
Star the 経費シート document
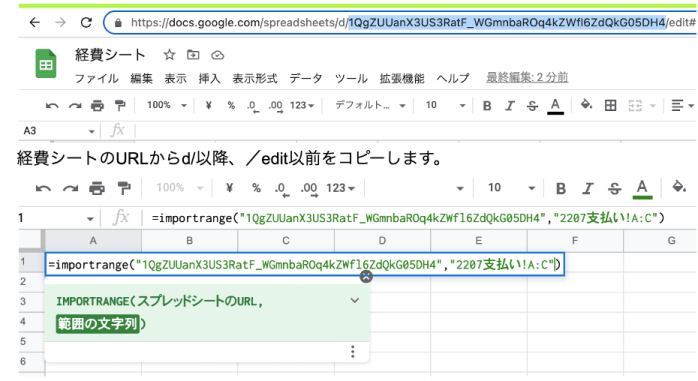coord(169,55)
